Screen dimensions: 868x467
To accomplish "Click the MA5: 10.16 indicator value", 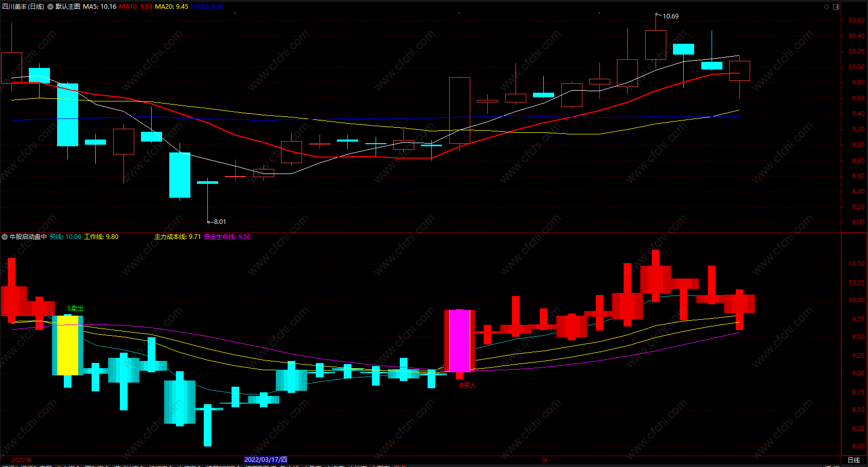I will click(x=100, y=7).
